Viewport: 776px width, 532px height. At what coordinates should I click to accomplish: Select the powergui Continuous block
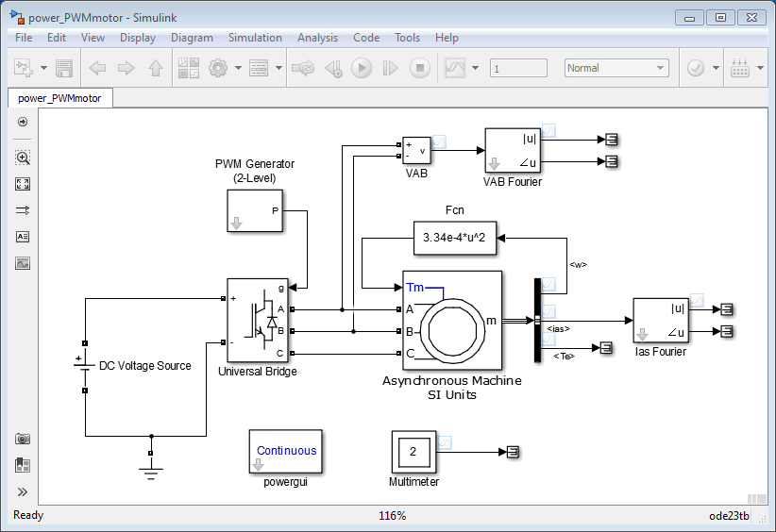pos(285,451)
